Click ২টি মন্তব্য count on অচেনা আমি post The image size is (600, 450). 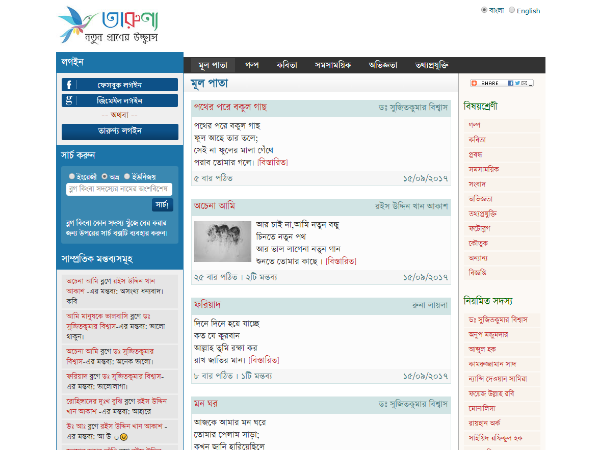261,277
